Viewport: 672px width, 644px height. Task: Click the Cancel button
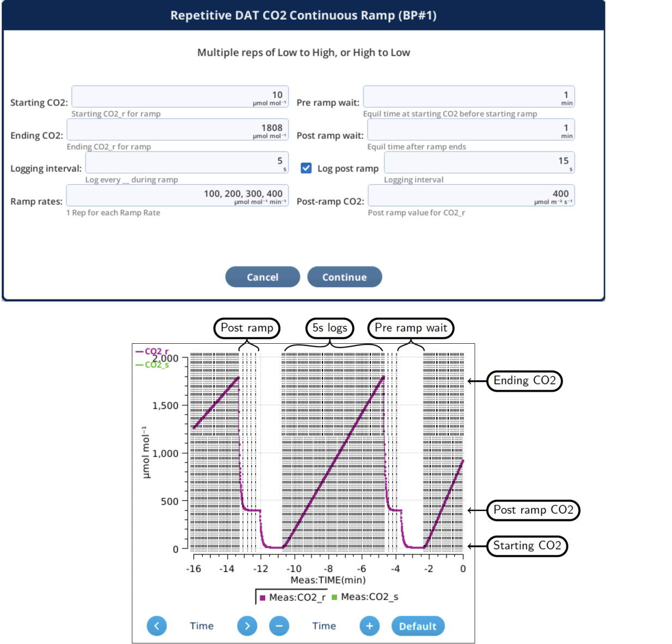tap(262, 277)
